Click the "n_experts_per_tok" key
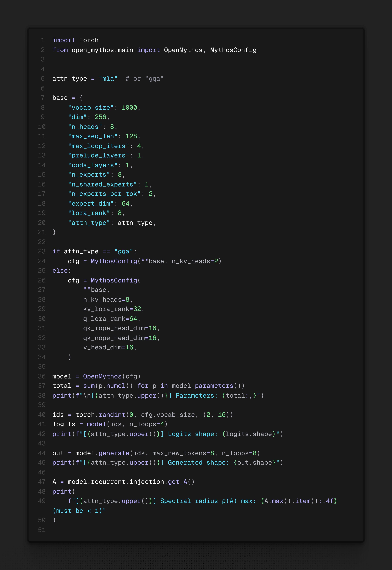The image size is (392, 570). coord(104,194)
